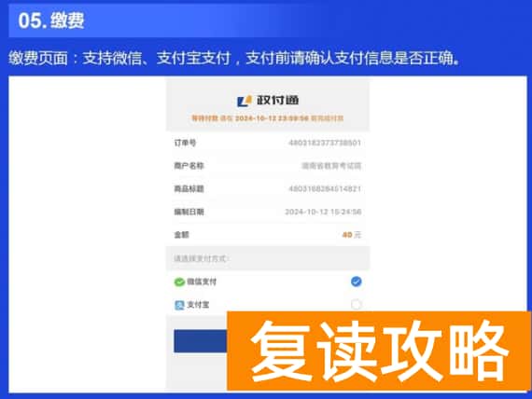Screen dimensions: 532x399
Task: Click the 政付通 logo icon
Action: [245, 101]
